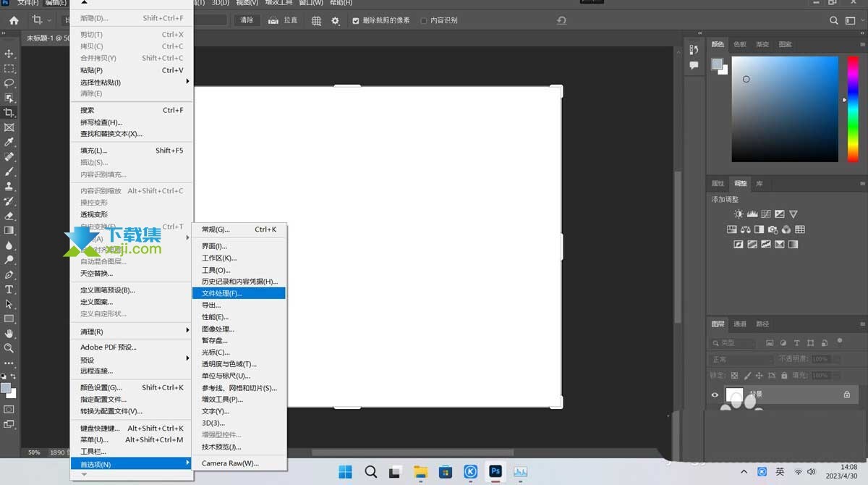Screen dimensions: 868x485
Task: Select the Eraser tool
Action: point(9,216)
